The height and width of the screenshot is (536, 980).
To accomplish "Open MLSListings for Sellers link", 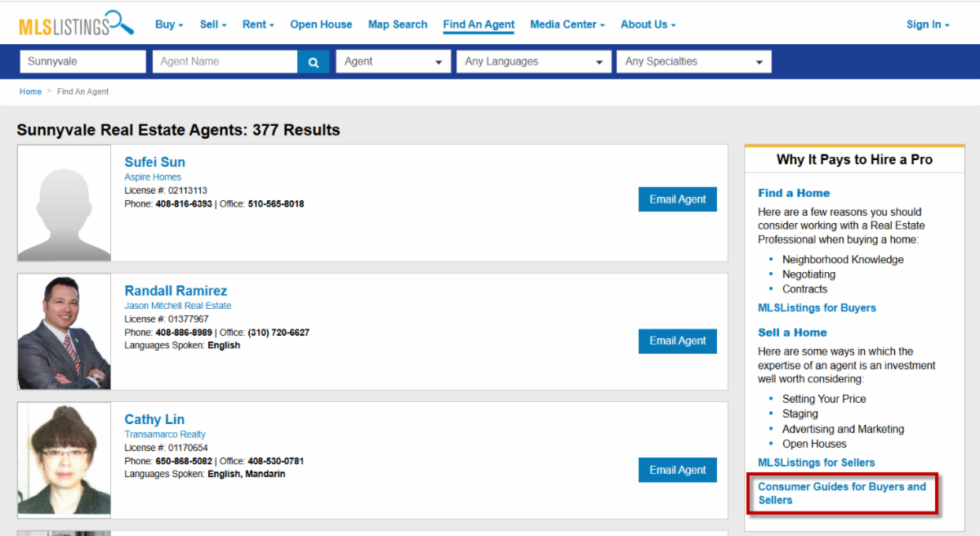I will coord(816,462).
